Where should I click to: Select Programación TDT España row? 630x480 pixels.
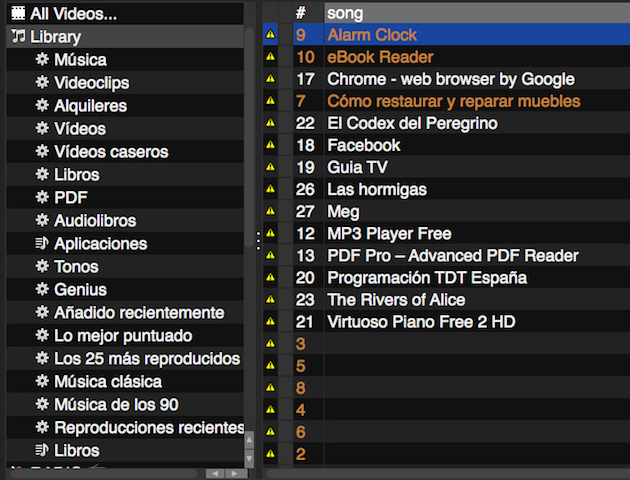point(446,277)
